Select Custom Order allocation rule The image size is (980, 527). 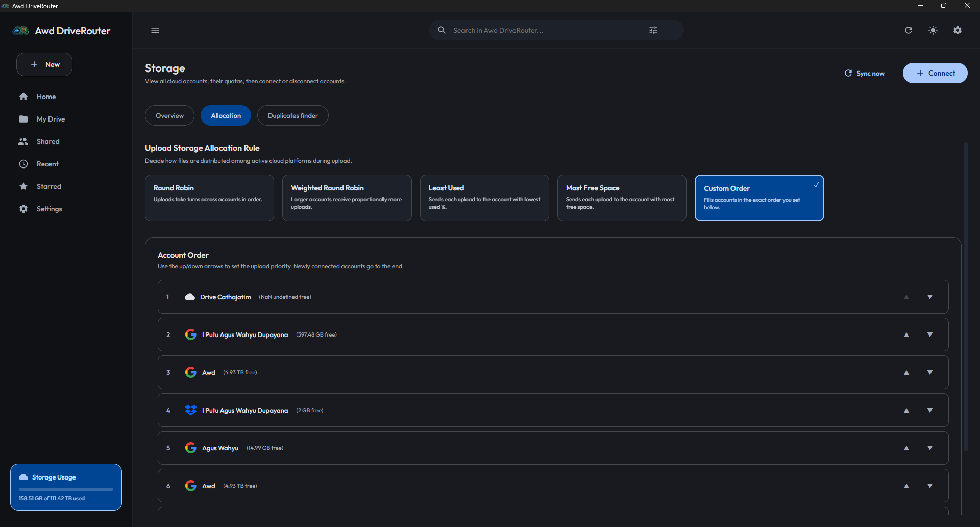click(x=759, y=198)
